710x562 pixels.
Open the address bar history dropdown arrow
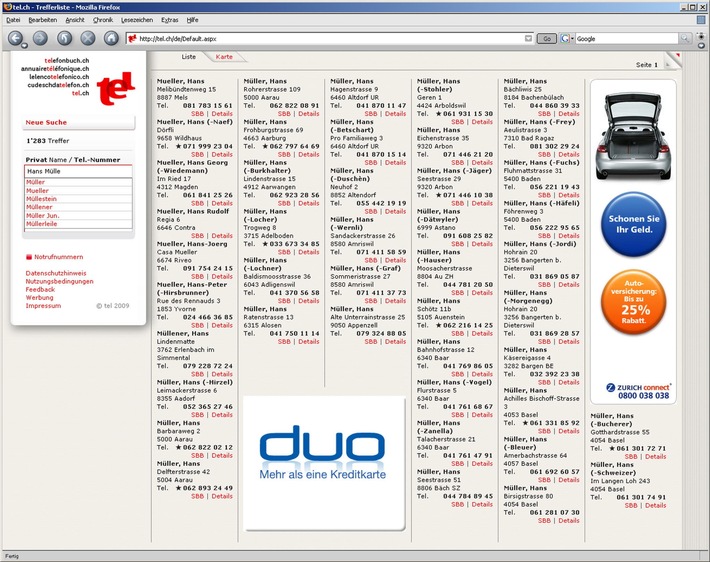(x=528, y=38)
